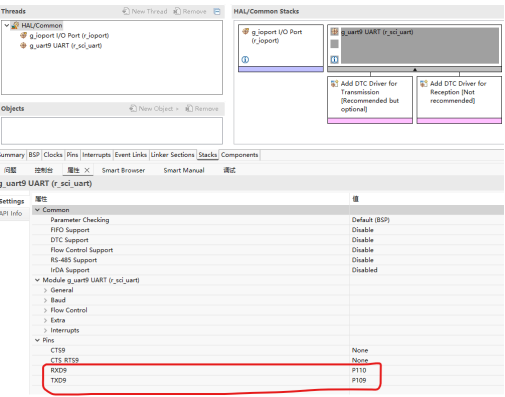Click the DTC Support value Disable
The image size is (505, 397).
tap(363, 240)
